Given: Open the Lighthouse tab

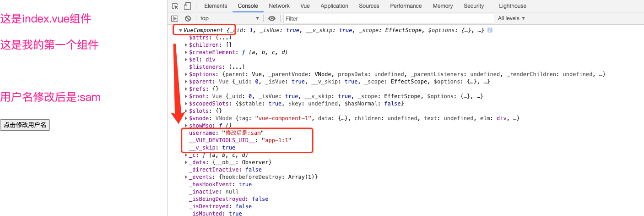Looking at the screenshot, I should pyautogui.click(x=513, y=6).
